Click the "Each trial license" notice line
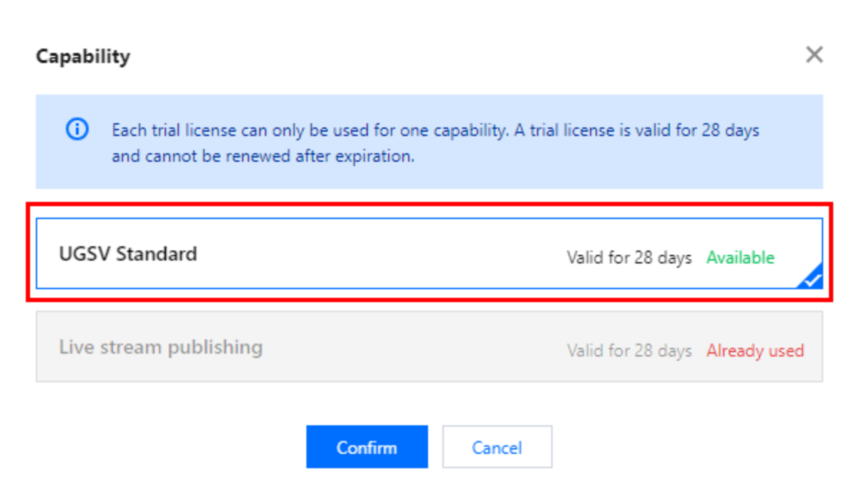 click(x=435, y=131)
